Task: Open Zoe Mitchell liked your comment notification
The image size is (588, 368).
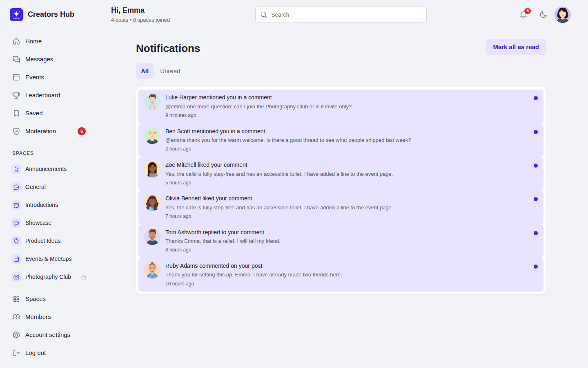Action: click(341, 174)
